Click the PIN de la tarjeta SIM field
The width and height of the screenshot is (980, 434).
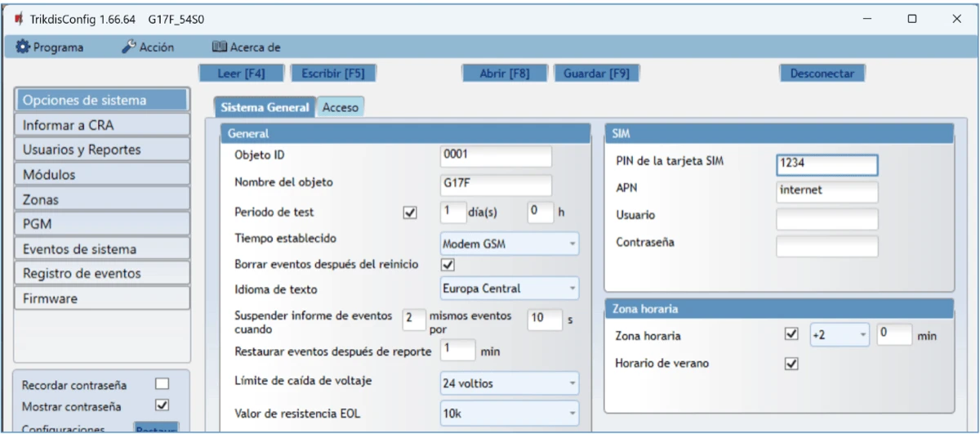pos(826,165)
